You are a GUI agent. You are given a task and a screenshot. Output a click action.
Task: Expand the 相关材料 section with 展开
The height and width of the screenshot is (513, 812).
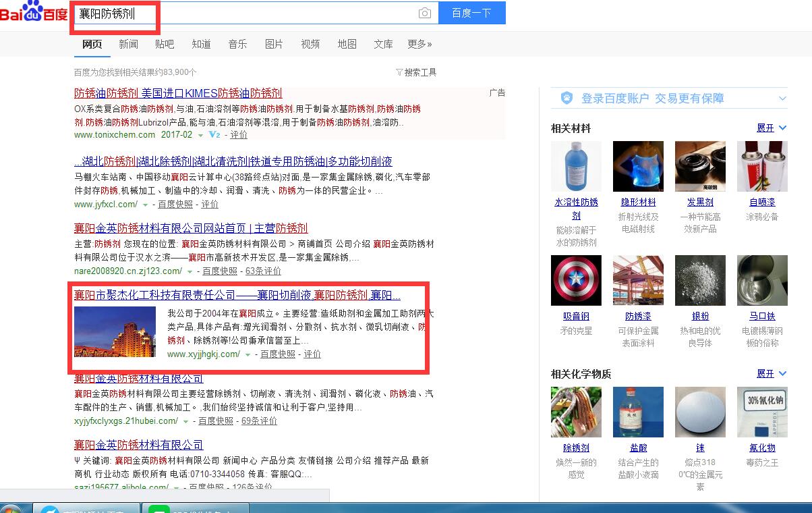(x=772, y=128)
